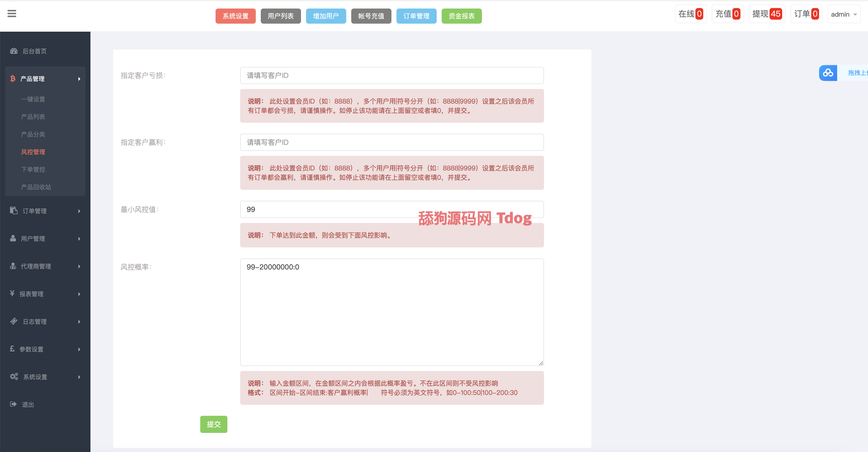Select 产品列表 in the sidebar submenu
Image resolution: width=868 pixels, height=452 pixels.
(33, 117)
